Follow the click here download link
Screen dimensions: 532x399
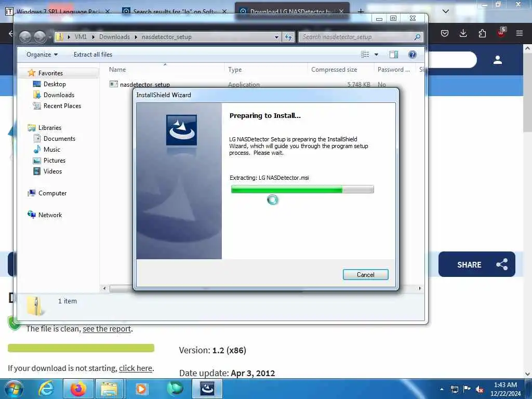click(x=136, y=368)
